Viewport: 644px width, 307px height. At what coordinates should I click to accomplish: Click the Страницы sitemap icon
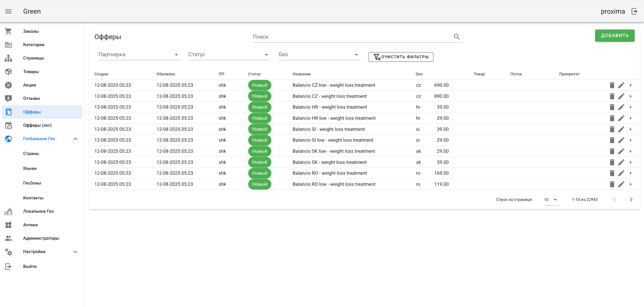click(8, 58)
